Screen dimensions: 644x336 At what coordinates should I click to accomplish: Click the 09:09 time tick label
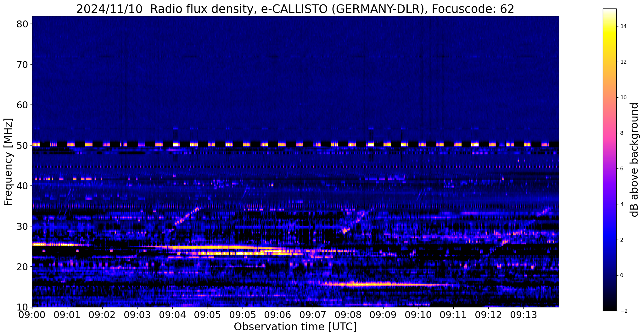(x=383, y=315)
